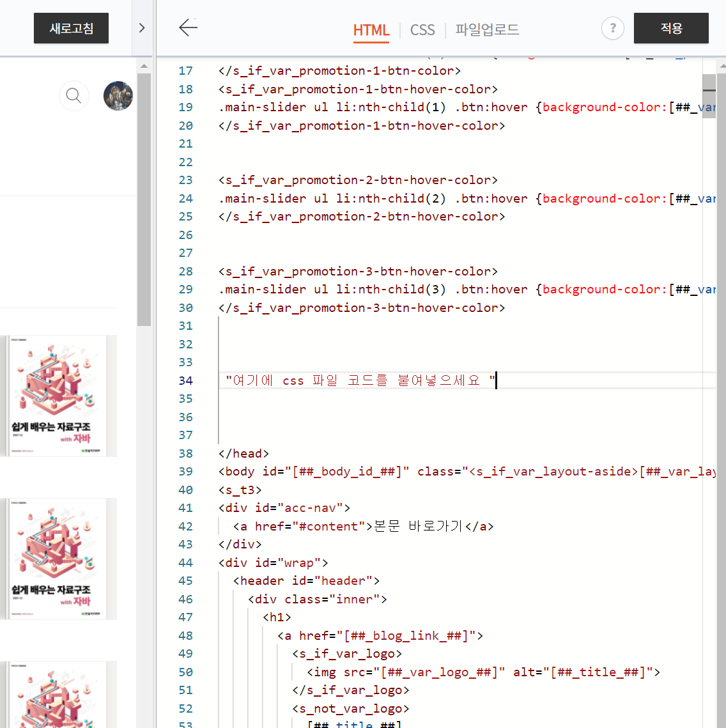This screenshot has width=726, height=728.
Task: Click <s_if_var_promotion-3-btn-hover-color> on line 28
Action: pyautogui.click(x=358, y=272)
